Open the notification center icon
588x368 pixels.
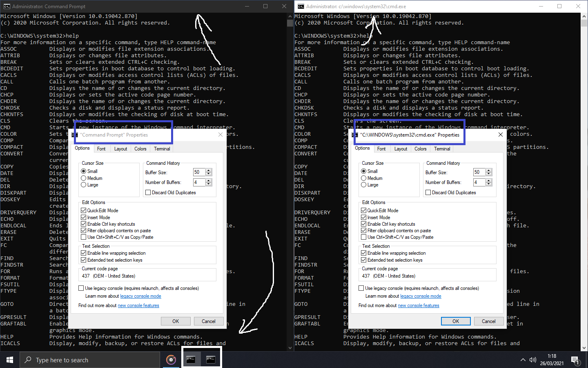575,360
